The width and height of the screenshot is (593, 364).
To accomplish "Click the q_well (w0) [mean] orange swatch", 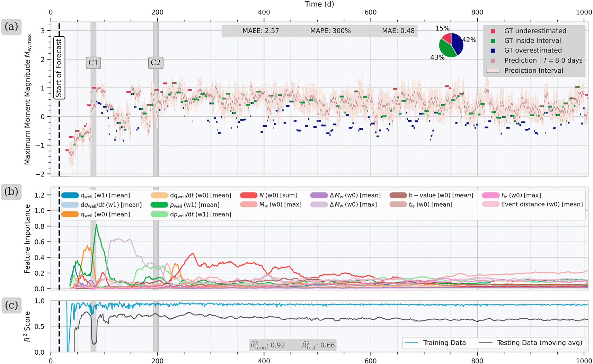I will (x=70, y=214).
